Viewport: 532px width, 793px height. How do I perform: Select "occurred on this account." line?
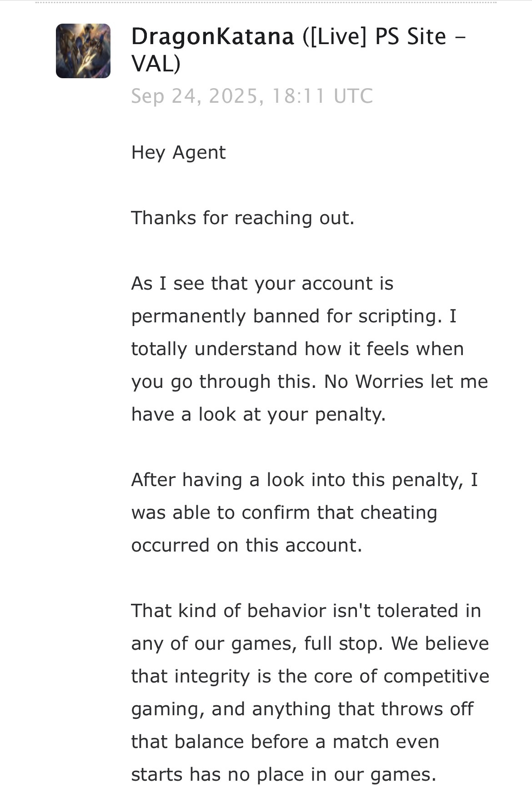pos(247,545)
